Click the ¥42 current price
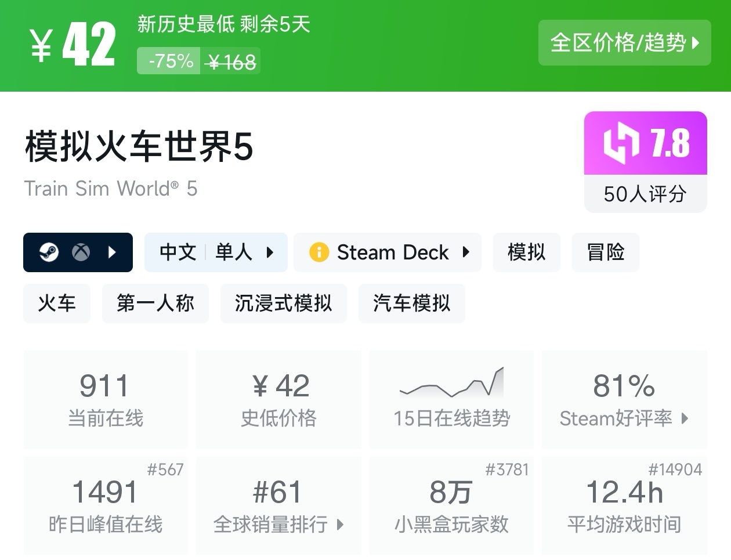The height and width of the screenshot is (560, 731). [x=73, y=45]
